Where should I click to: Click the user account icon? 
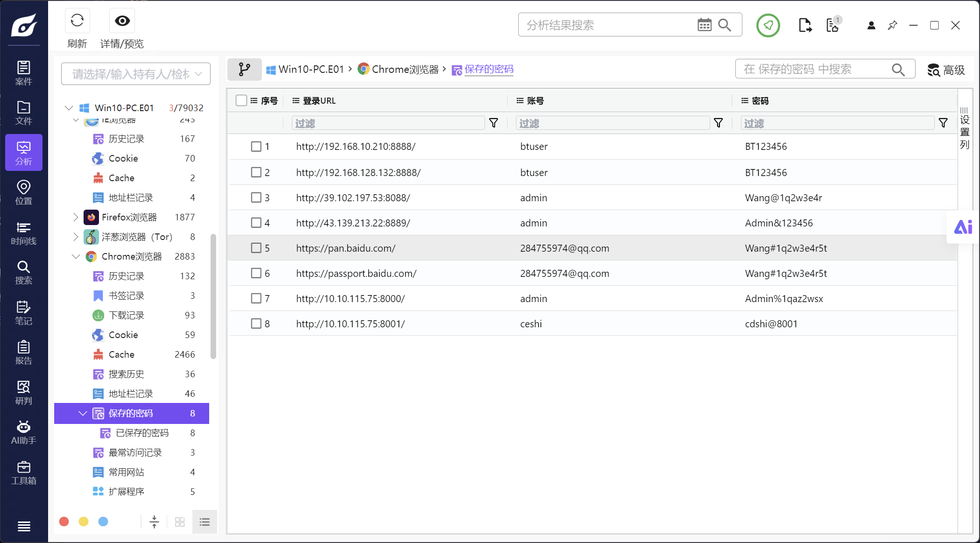(871, 25)
